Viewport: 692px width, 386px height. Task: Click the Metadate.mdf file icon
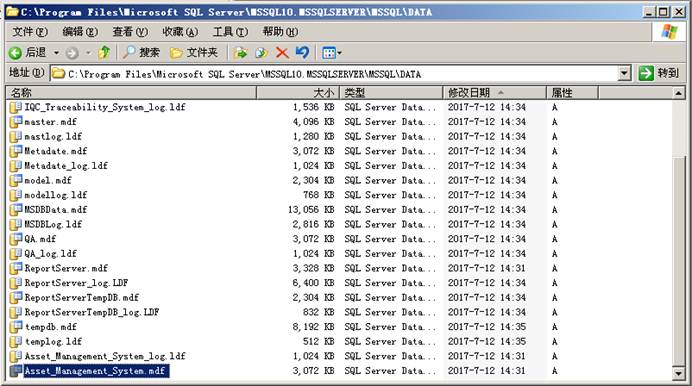click(x=16, y=151)
